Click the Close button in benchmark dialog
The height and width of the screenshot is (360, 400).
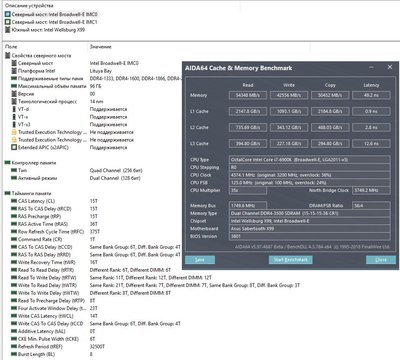[x=381, y=260]
